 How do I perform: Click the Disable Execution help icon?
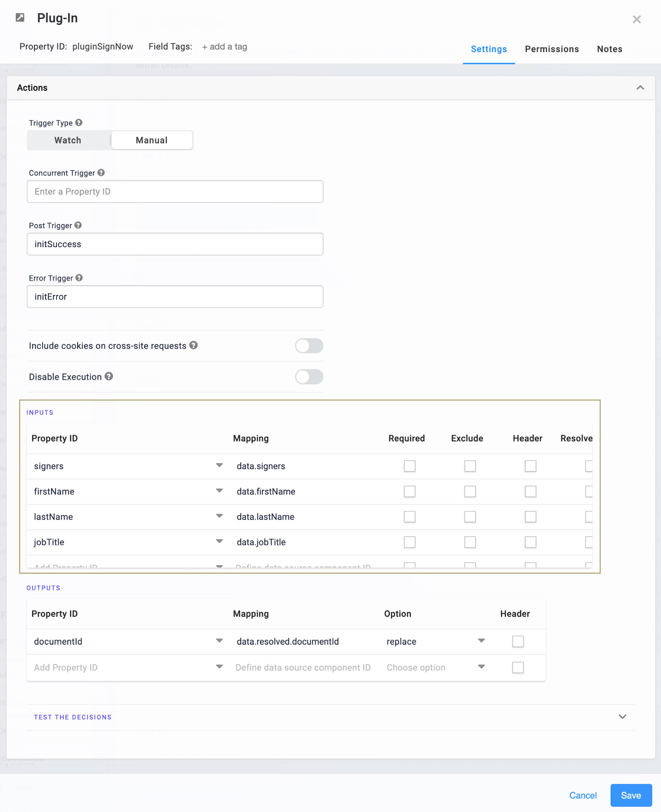coord(109,376)
